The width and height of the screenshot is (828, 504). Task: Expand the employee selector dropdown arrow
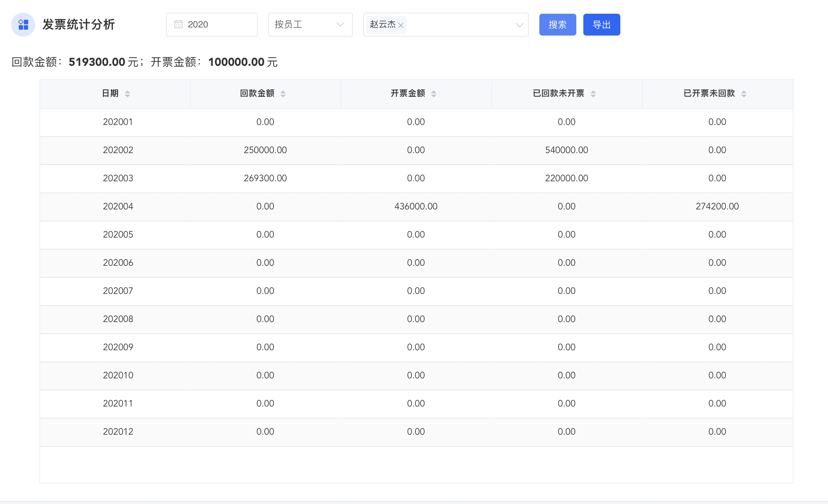point(519,25)
